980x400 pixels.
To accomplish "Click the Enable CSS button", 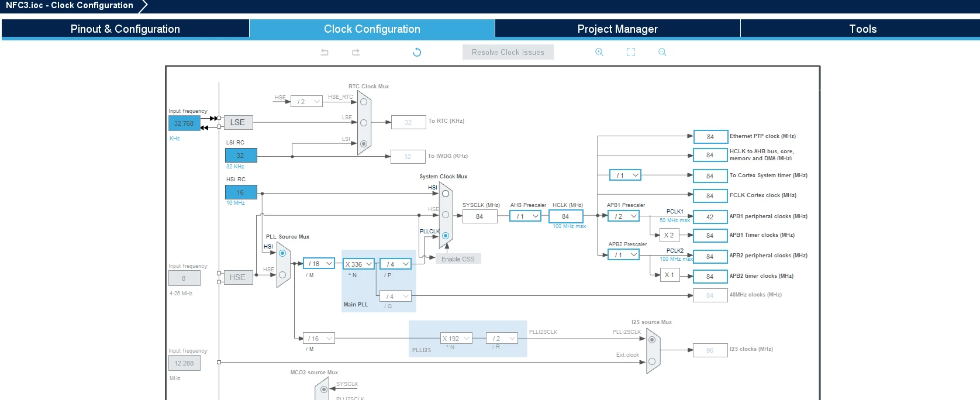I will pos(458,259).
